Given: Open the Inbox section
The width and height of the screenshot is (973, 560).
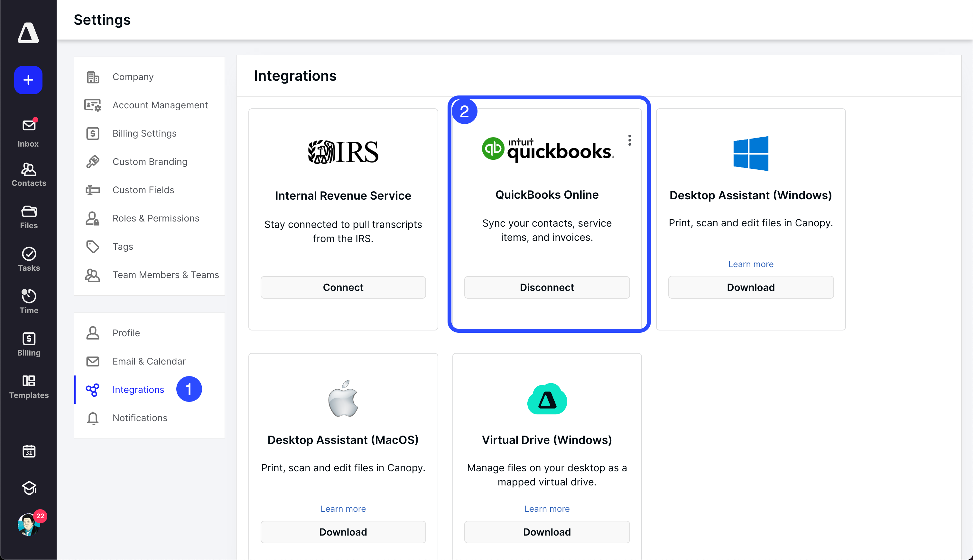Looking at the screenshot, I should [27, 133].
